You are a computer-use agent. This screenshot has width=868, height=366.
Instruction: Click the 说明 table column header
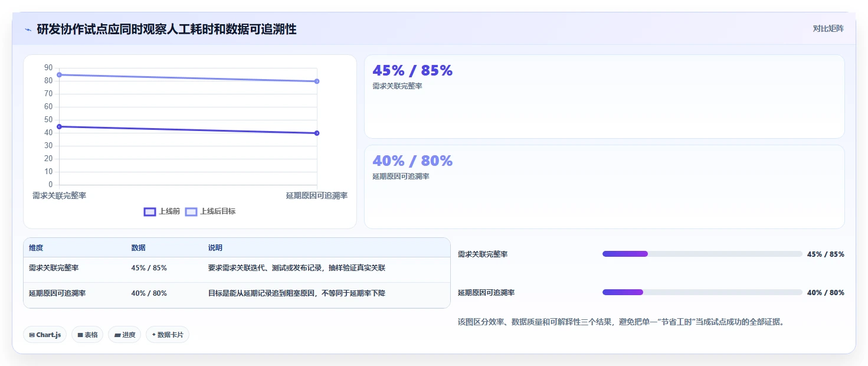pyautogui.click(x=215, y=248)
